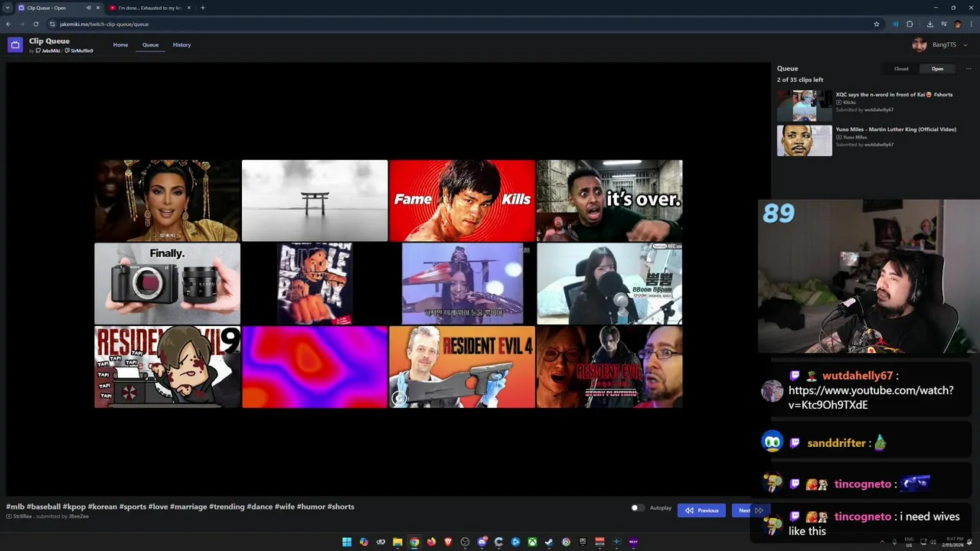Open SirMuffin9 author link
The image size is (980, 551).
tap(79, 51)
